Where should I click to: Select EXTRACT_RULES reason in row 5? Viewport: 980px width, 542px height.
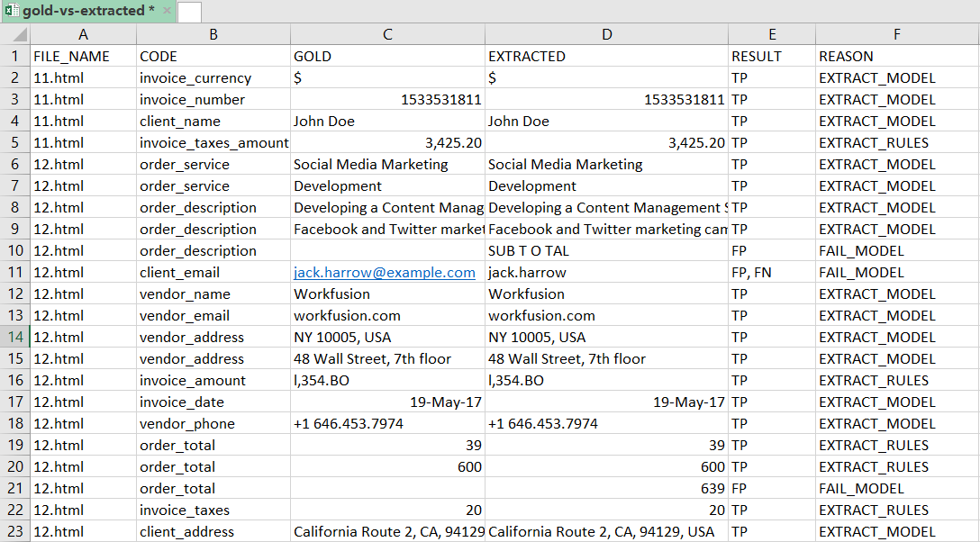click(897, 142)
